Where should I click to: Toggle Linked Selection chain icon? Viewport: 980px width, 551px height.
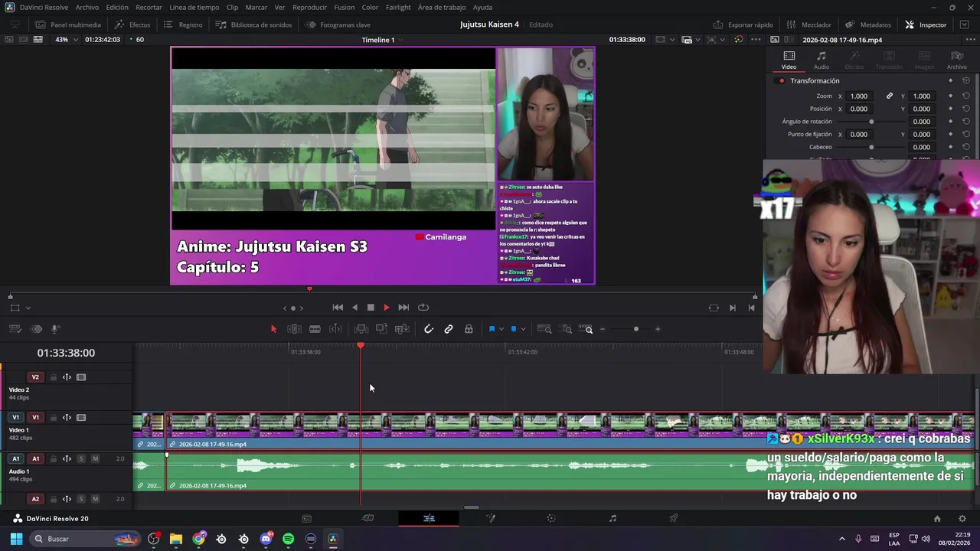point(449,329)
